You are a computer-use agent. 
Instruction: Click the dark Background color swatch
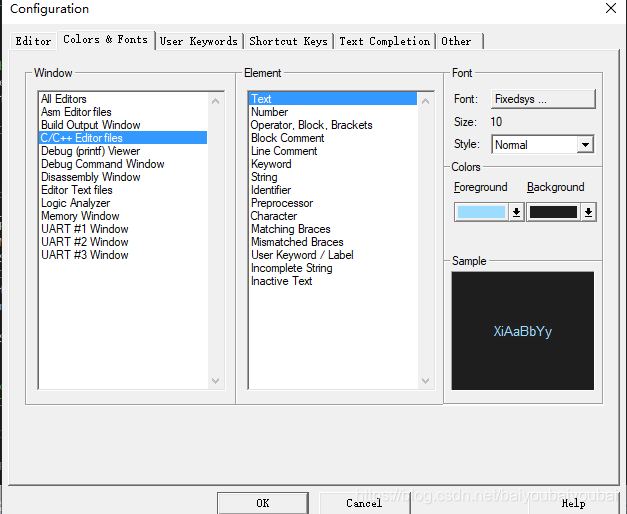[553, 212]
